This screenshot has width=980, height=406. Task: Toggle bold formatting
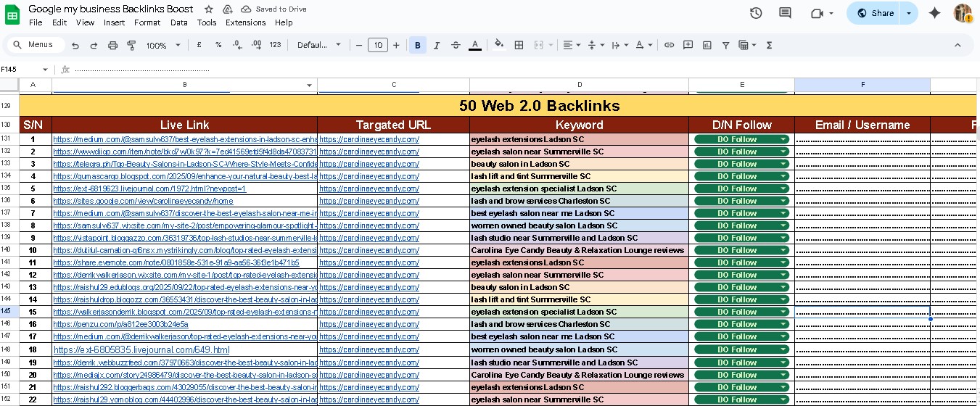click(418, 45)
